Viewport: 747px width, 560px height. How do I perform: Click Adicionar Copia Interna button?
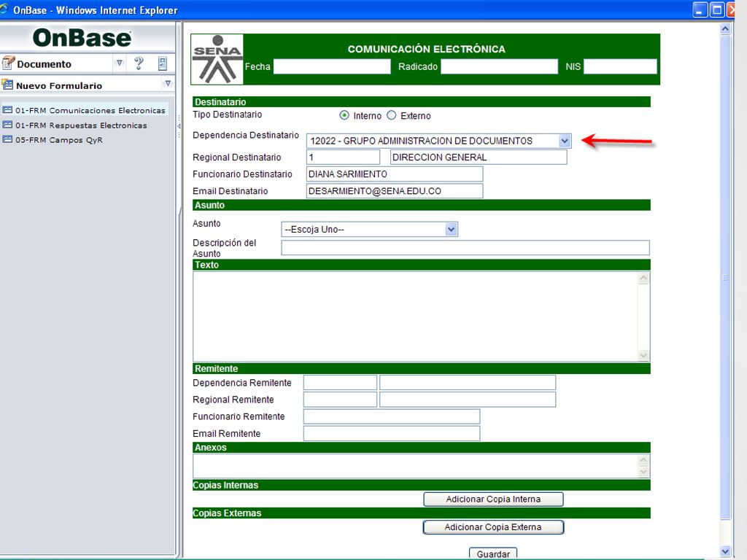493,499
